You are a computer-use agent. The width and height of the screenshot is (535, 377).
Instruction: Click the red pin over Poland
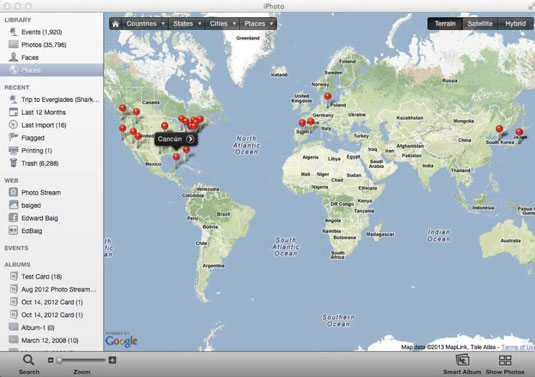tap(328, 97)
